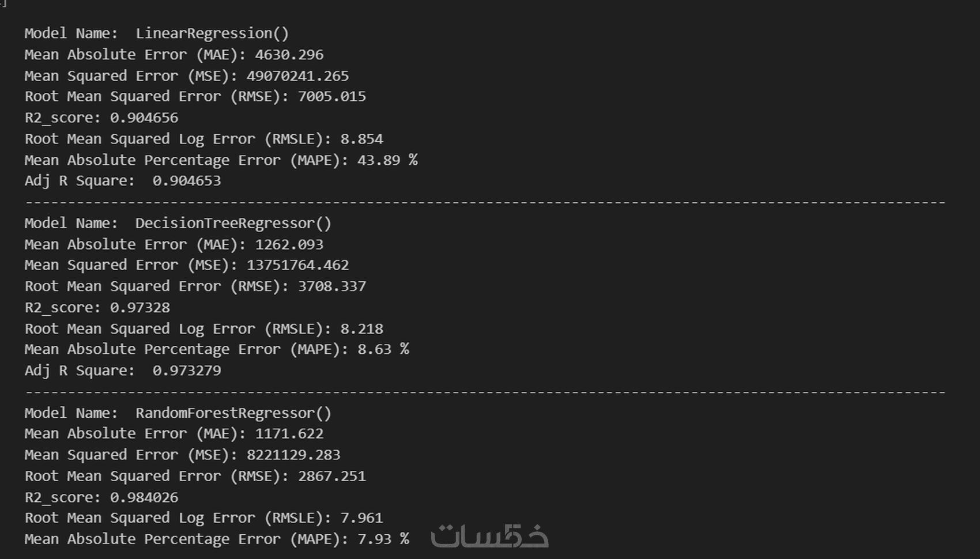Click the RandomForestRegressor() model name text
This screenshot has height=559, width=980.
coord(233,413)
